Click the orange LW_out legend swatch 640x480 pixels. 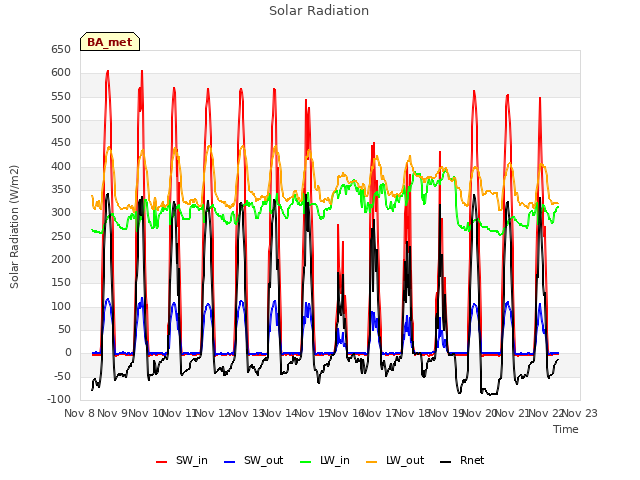(x=372, y=462)
